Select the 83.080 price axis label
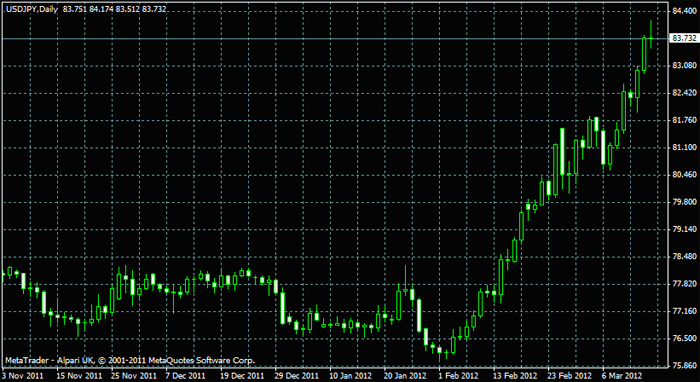Image resolution: width=700 pixels, height=382 pixels. [x=683, y=66]
